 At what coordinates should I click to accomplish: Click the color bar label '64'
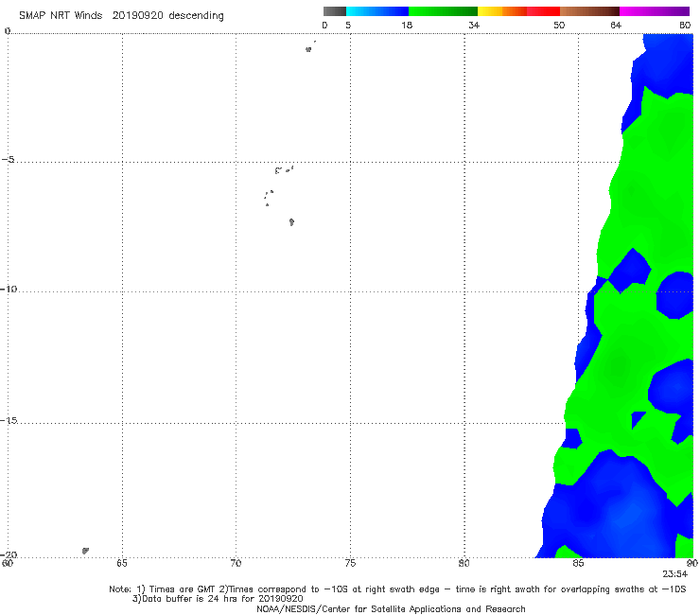(x=616, y=25)
